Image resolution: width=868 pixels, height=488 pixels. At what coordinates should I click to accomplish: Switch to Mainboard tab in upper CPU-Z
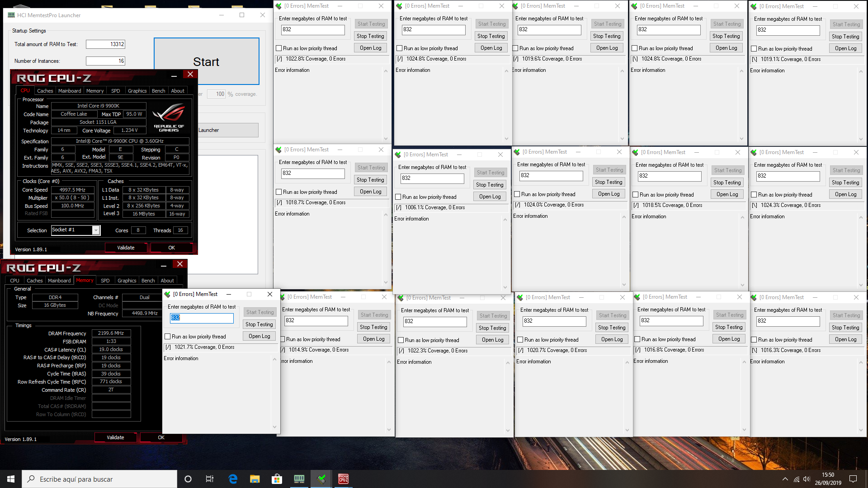pyautogui.click(x=70, y=91)
